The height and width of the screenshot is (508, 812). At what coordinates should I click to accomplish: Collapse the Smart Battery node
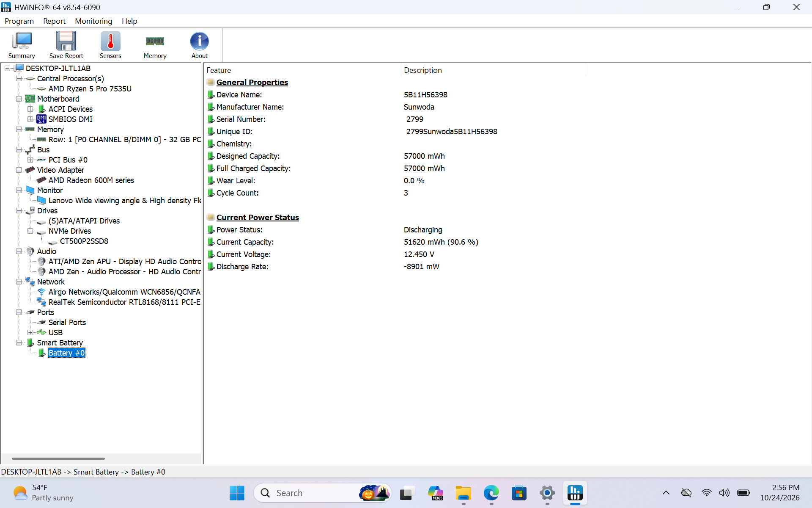[x=19, y=342]
